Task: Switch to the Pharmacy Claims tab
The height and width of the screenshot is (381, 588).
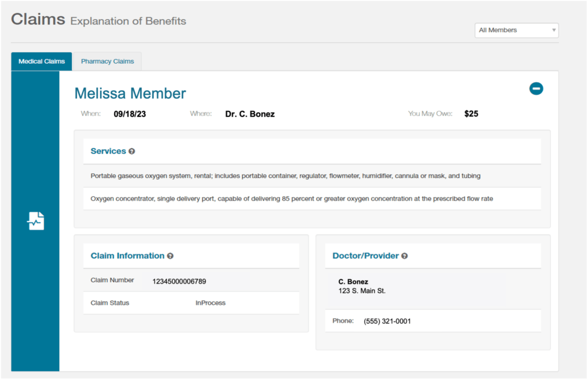Action: tap(107, 61)
